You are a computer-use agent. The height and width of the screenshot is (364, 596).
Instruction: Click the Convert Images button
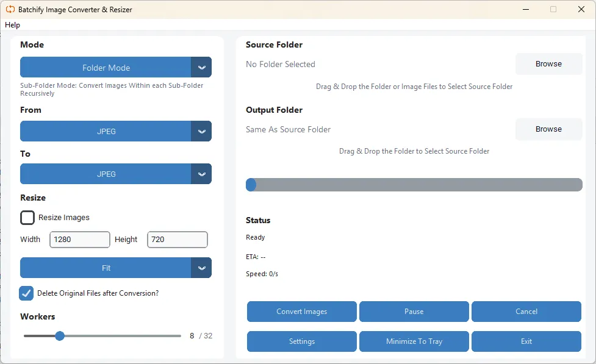301,312
